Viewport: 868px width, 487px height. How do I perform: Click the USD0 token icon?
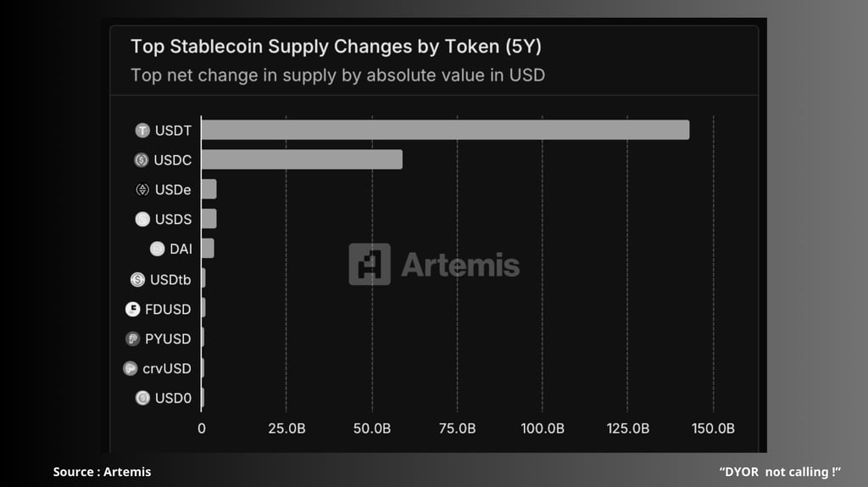tap(142, 398)
